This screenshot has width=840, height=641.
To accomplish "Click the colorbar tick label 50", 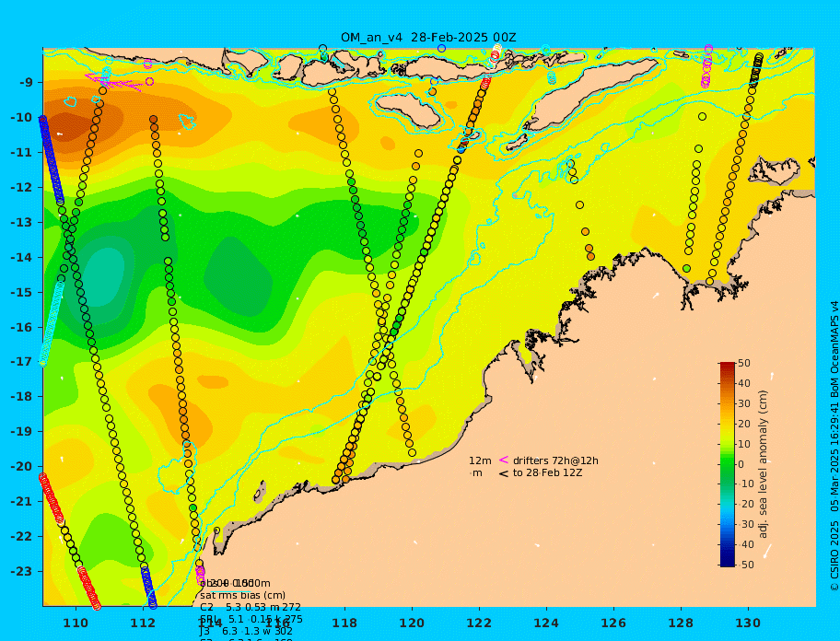I will click(x=744, y=363).
